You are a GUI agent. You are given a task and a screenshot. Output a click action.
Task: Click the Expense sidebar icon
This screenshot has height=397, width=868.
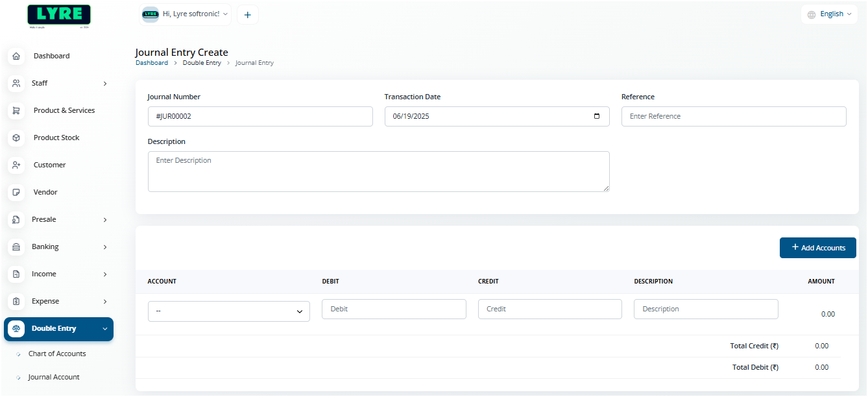[x=16, y=301]
